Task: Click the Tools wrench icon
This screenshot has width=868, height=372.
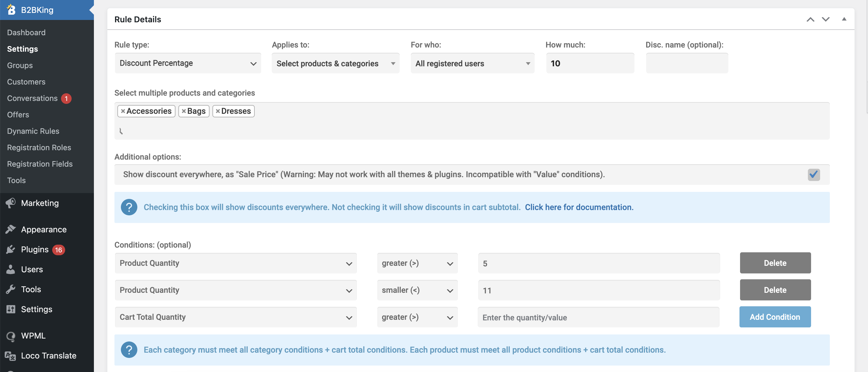Action: tap(11, 289)
